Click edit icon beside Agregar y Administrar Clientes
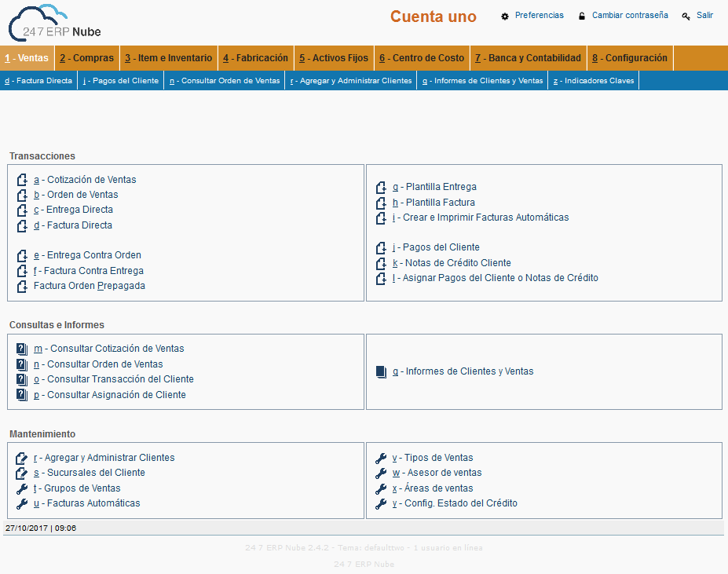 (22, 458)
